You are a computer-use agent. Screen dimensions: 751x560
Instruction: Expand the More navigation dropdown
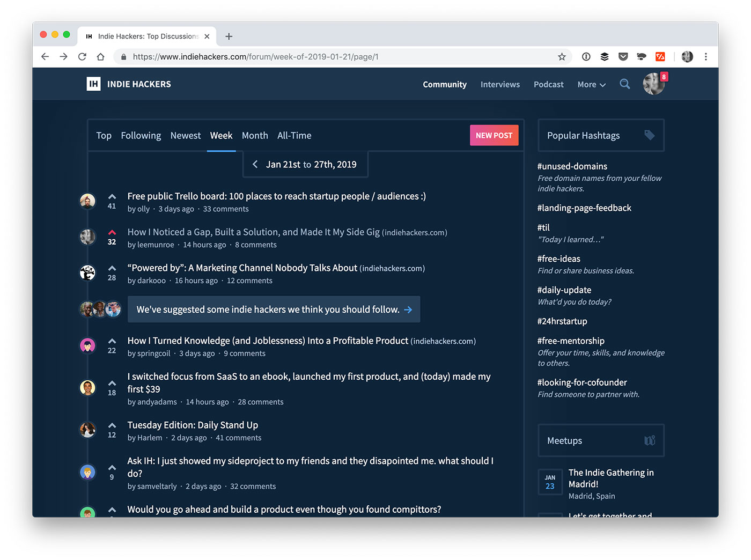[x=591, y=84]
